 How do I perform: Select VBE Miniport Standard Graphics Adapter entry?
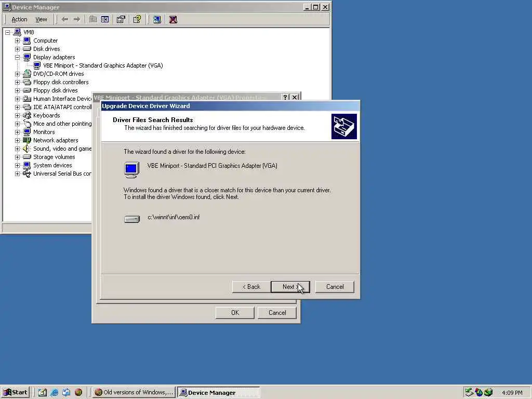pos(103,65)
